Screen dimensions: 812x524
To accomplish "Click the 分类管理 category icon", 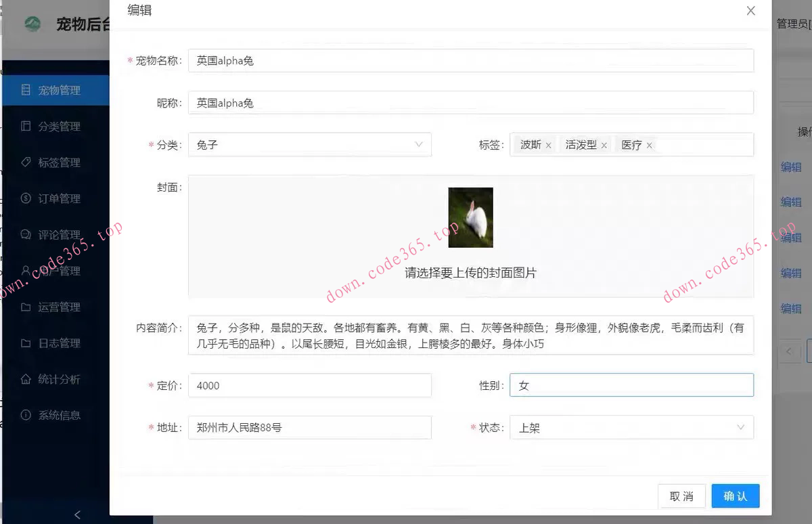I will [x=27, y=126].
